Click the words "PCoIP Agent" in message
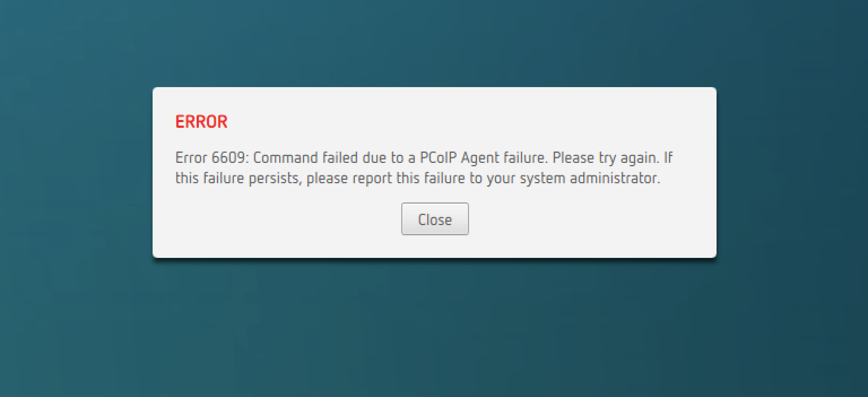The image size is (868, 397). click(x=460, y=157)
